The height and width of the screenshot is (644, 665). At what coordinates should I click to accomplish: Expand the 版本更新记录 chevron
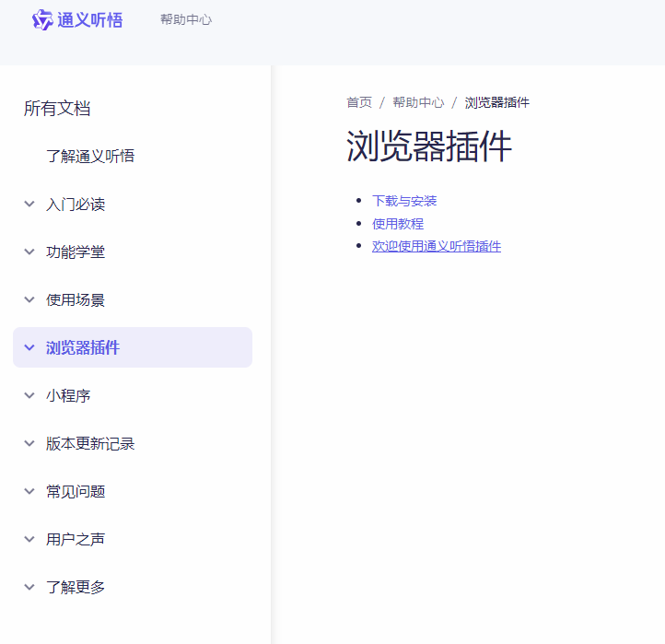coord(29,444)
